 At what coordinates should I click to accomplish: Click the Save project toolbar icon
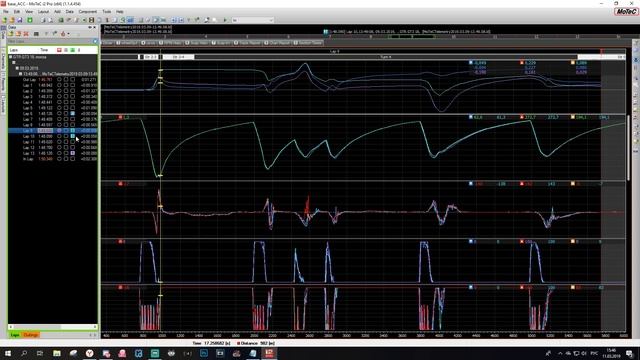tap(20, 20)
